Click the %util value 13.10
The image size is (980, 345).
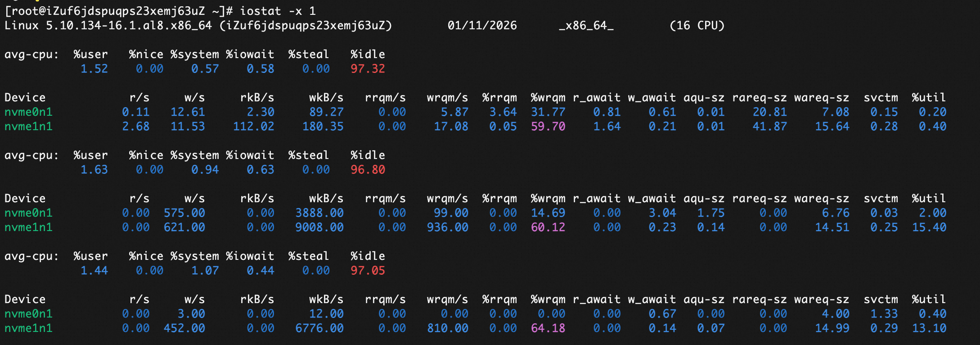coord(929,328)
